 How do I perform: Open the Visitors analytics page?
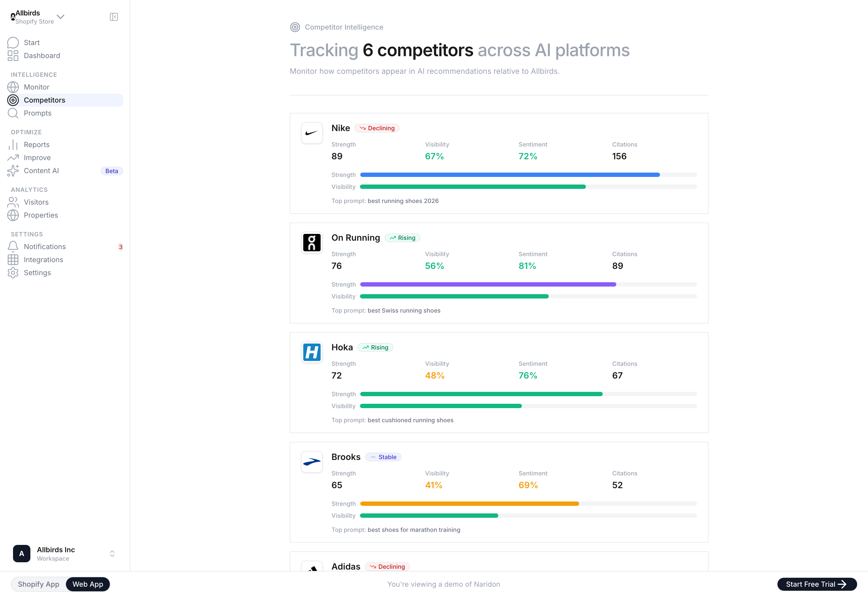point(65,202)
